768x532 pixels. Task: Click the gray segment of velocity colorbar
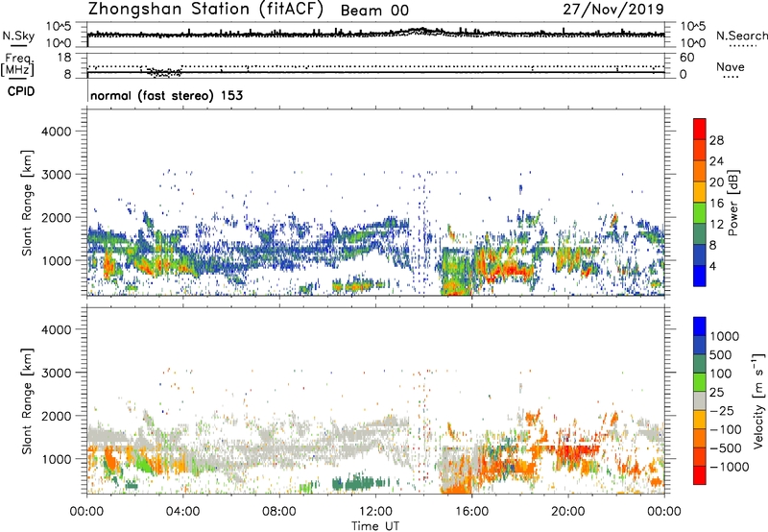[x=700, y=400]
